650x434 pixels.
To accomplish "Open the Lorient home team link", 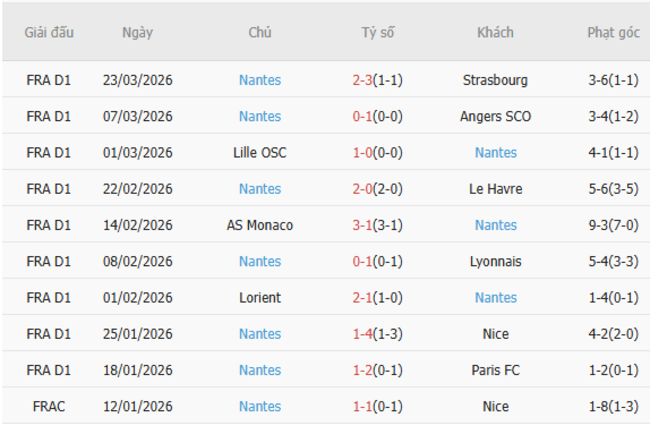I will pos(260,298).
